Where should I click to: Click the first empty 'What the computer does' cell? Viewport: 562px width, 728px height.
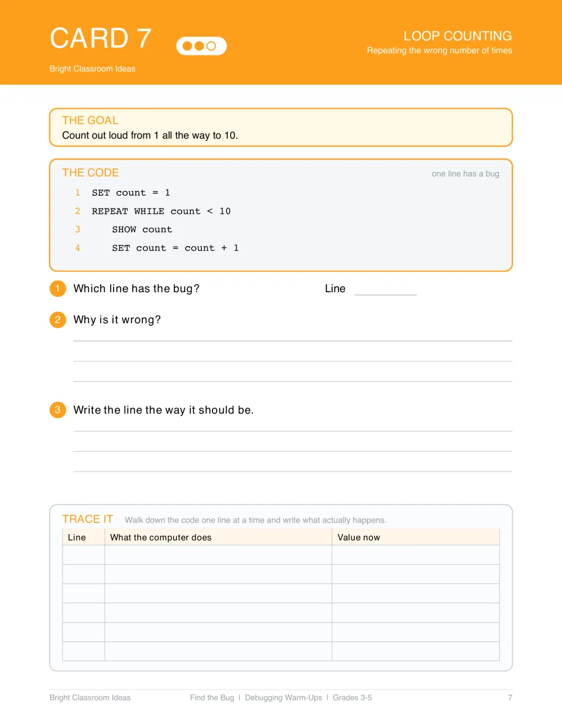[x=218, y=555]
